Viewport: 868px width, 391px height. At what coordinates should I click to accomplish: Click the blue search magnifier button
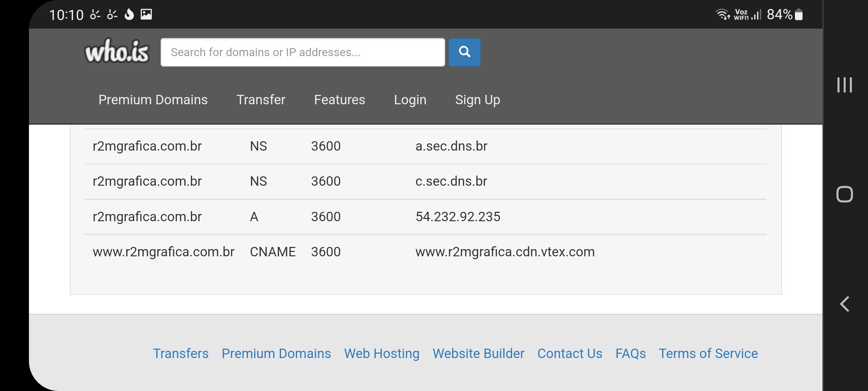(x=464, y=52)
